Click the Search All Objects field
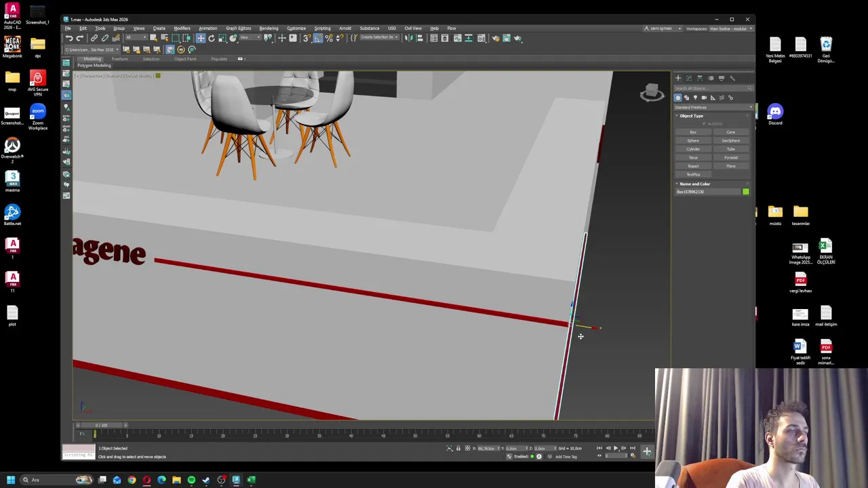Screen dimensions: 868x488 pos(713,88)
